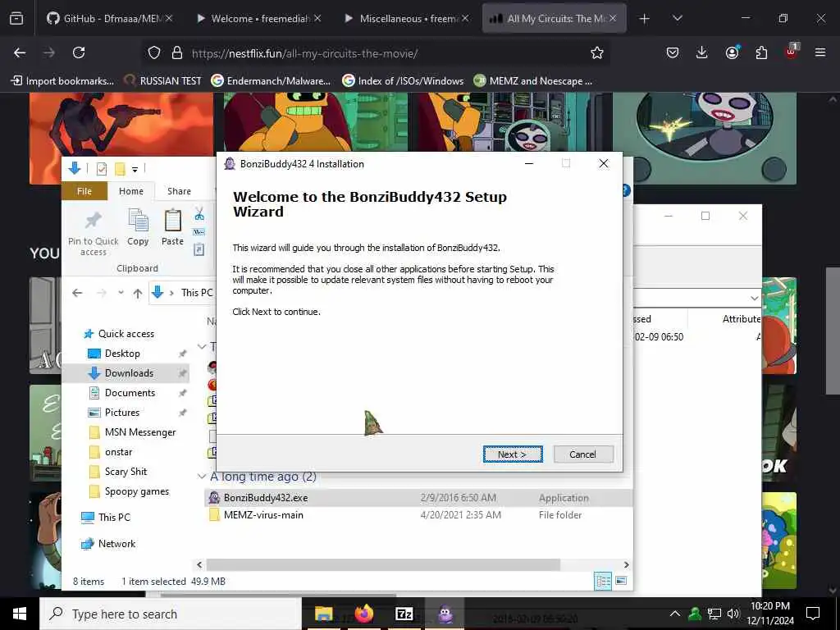Open the Windows Start menu
The height and width of the screenshot is (630, 840).
click(20, 614)
